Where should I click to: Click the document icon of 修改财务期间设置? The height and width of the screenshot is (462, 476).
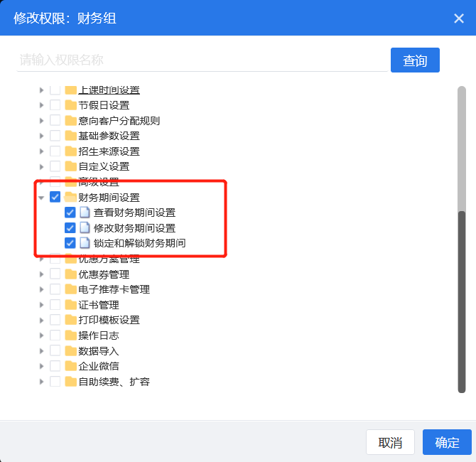(x=85, y=228)
